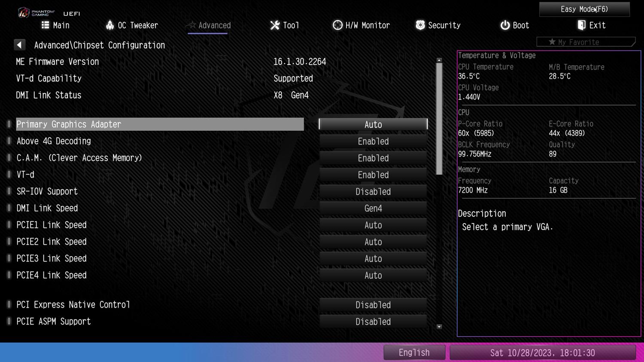Image resolution: width=644 pixels, height=362 pixels.
Task: Toggle SR-IOV Support Disabled value
Action: [373, 192]
